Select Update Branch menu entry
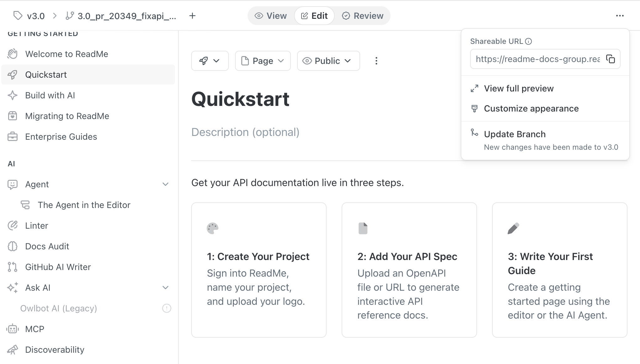 point(545,140)
